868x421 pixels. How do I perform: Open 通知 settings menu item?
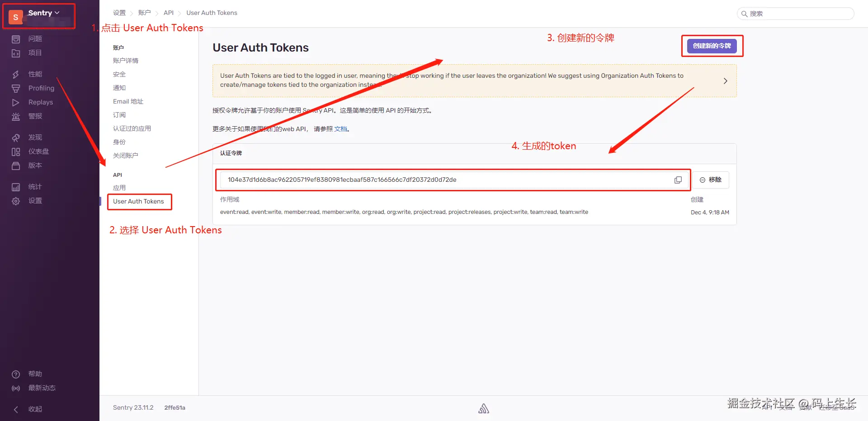click(x=119, y=88)
